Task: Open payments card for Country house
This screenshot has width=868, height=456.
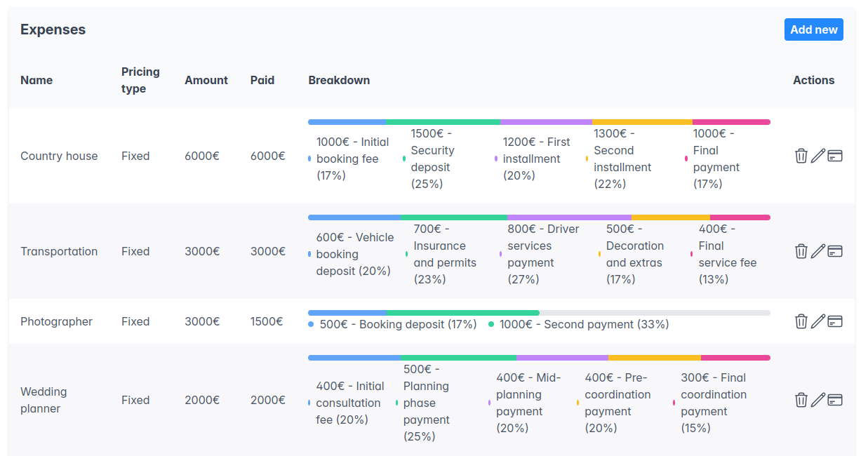Action: [x=835, y=156]
